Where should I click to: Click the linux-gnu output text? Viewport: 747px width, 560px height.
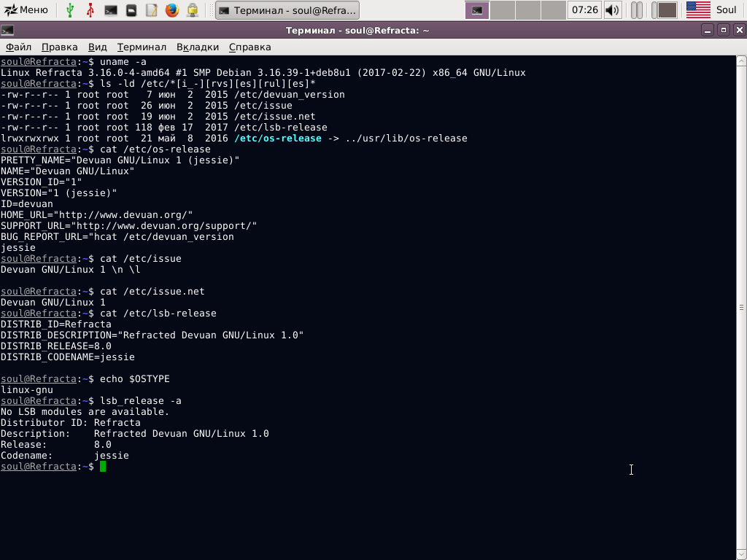[x=27, y=390]
